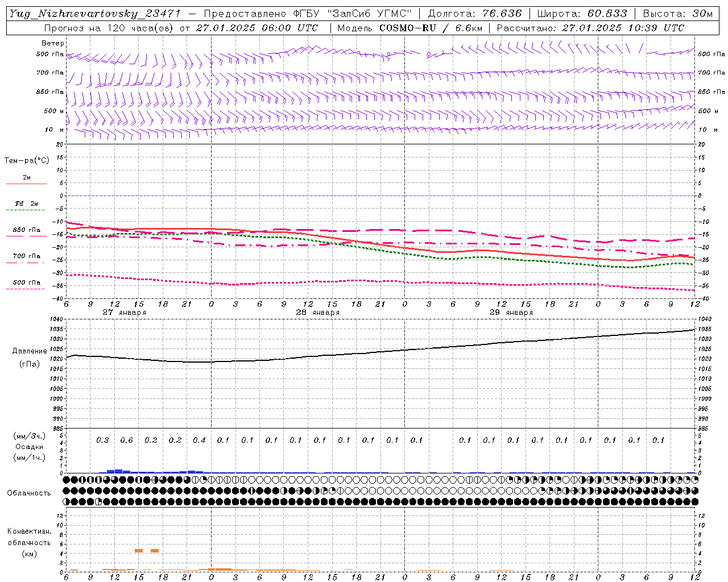This screenshot has width=728, height=582.
Task: Click the Td 2м dew point legend entry
Action: (27, 203)
